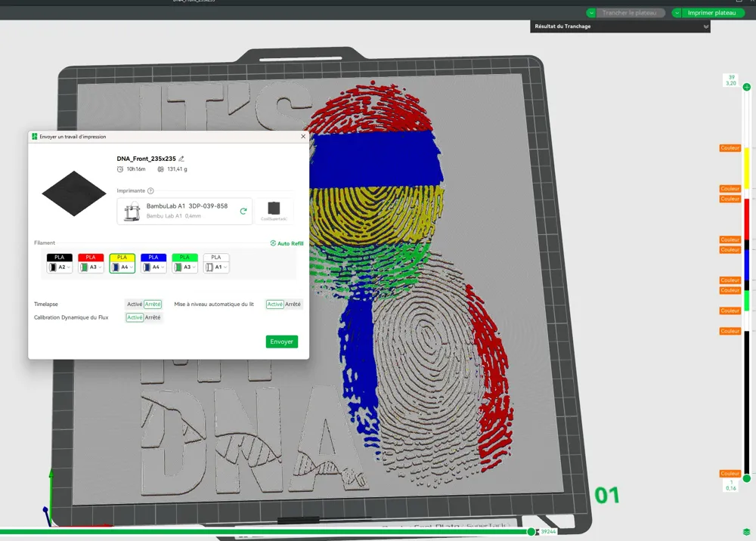Click the bottommost orange Couleur marker
Image resolution: width=756 pixels, height=541 pixels.
[730, 474]
